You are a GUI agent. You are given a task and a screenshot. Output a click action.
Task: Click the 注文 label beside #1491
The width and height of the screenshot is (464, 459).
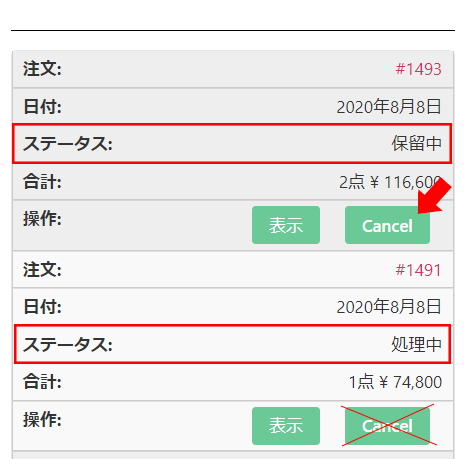(x=42, y=269)
